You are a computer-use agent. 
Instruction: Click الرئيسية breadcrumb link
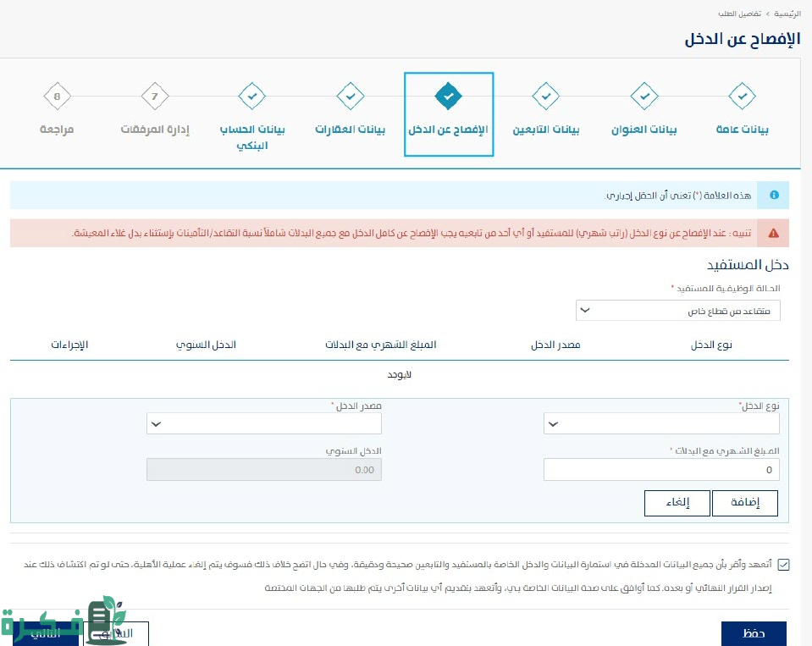point(787,14)
